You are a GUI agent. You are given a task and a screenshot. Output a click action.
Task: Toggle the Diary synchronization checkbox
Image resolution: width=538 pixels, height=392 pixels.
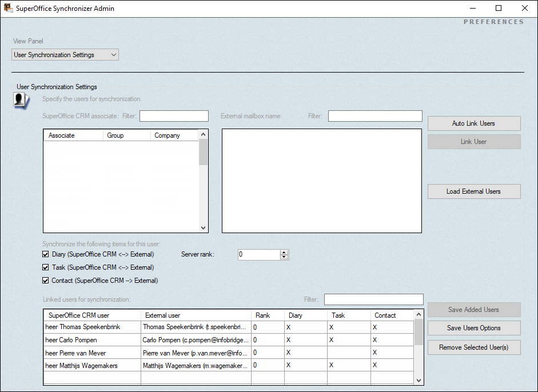(x=46, y=254)
